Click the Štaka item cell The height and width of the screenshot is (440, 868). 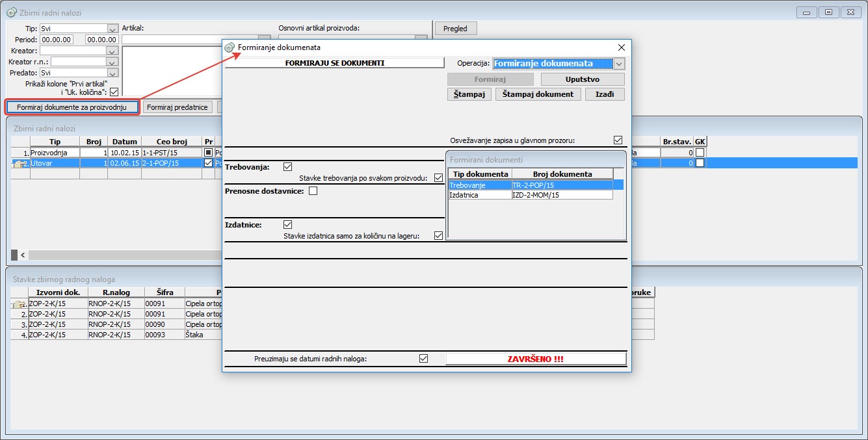pos(203,335)
